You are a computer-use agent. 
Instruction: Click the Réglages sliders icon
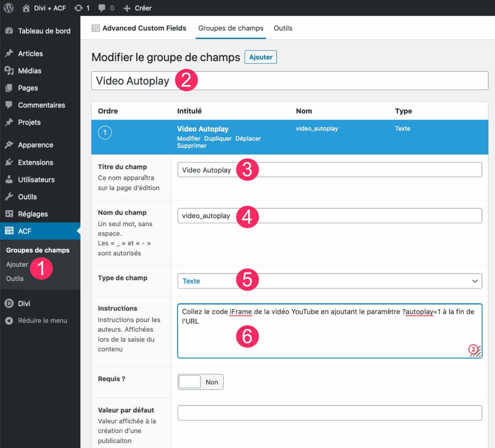[9, 214]
